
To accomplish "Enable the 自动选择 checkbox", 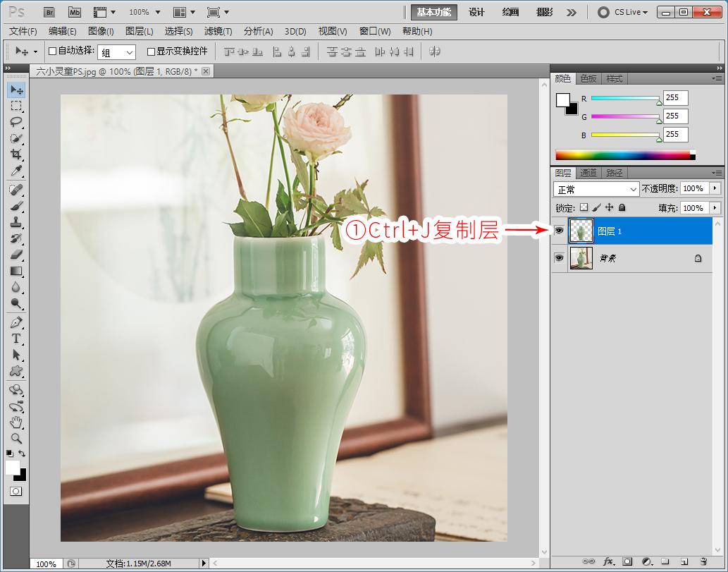I will [x=52, y=51].
